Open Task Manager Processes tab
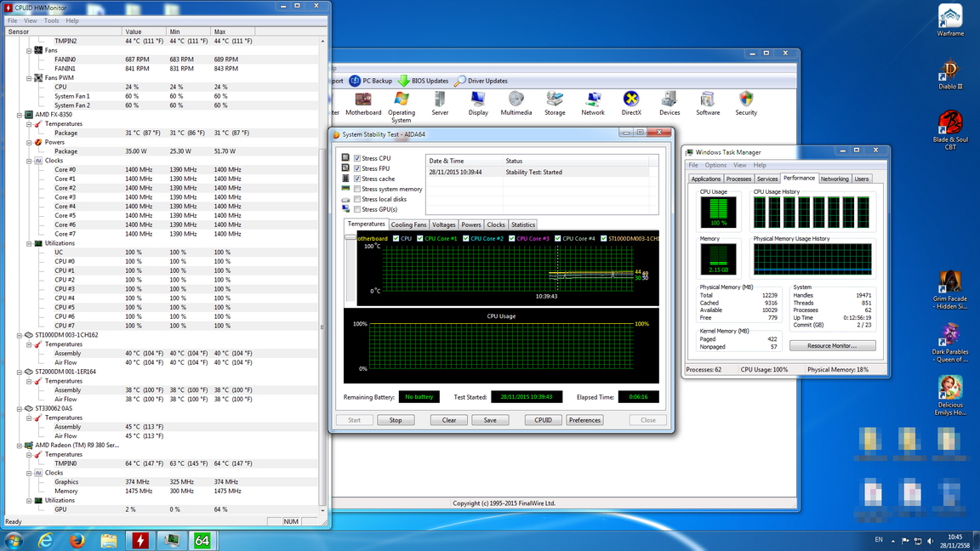 click(x=738, y=179)
